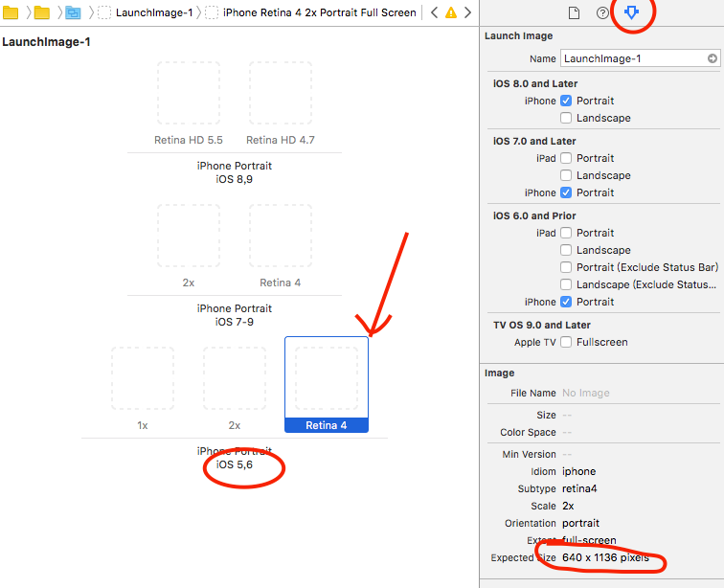
Task: Toggle iOS 7.0 iPhone Portrait checkbox
Action: pyautogui.click(x=566, y=192)
